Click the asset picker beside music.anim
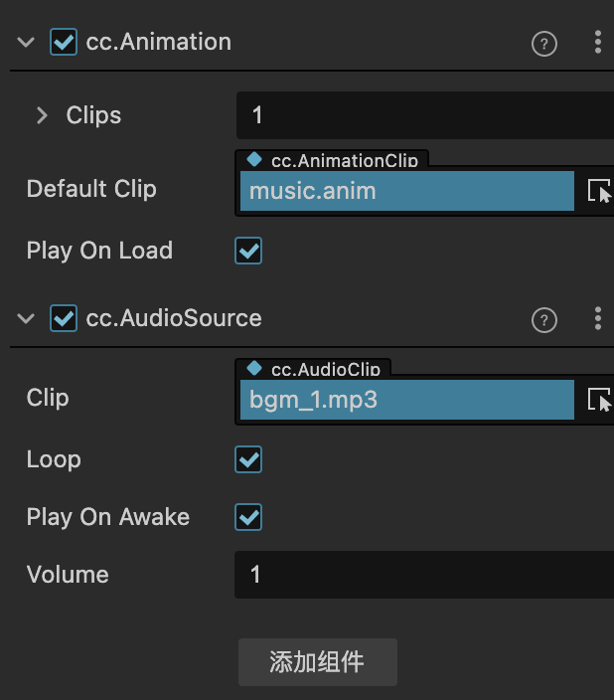The width and height of the screenshot is (614, 700). point(599,191)
